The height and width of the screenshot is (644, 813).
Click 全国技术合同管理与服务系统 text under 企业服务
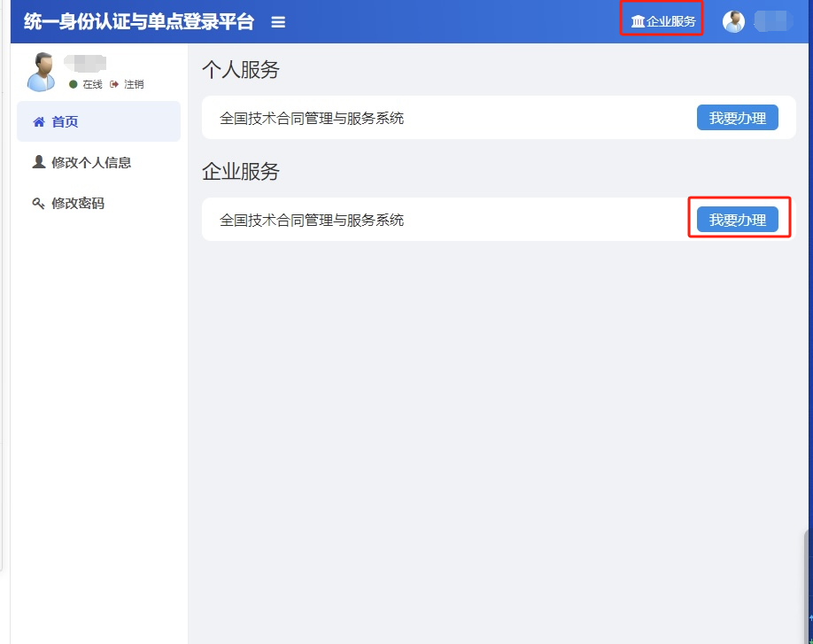(x=312, y=220)
